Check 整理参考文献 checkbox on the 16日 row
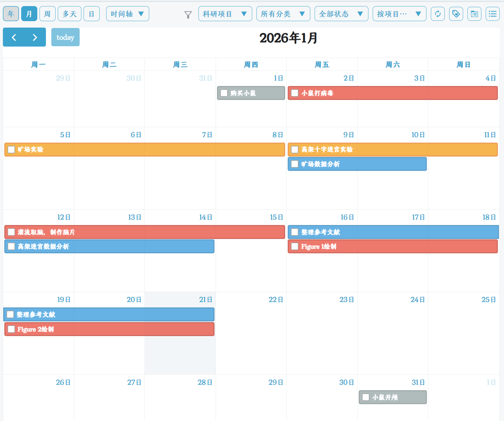Screen dimensions: 504x421 [295, 232]
